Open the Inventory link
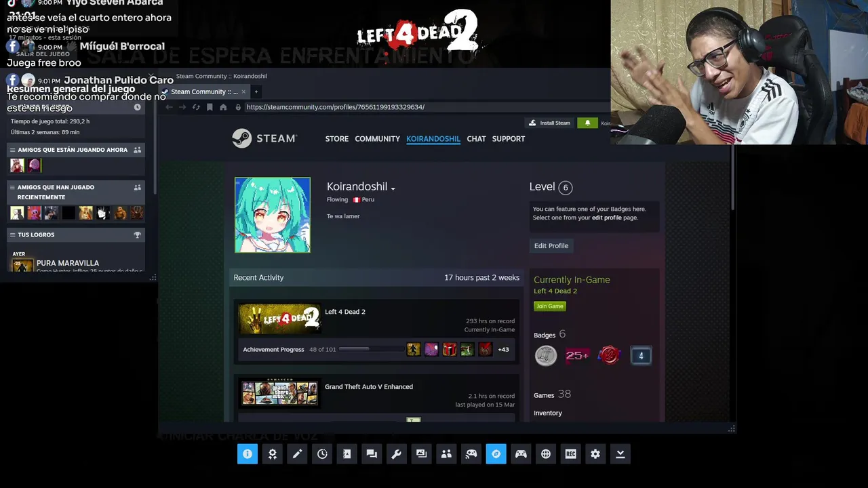Screen dimensions: 868x488 tap(548, 413)
